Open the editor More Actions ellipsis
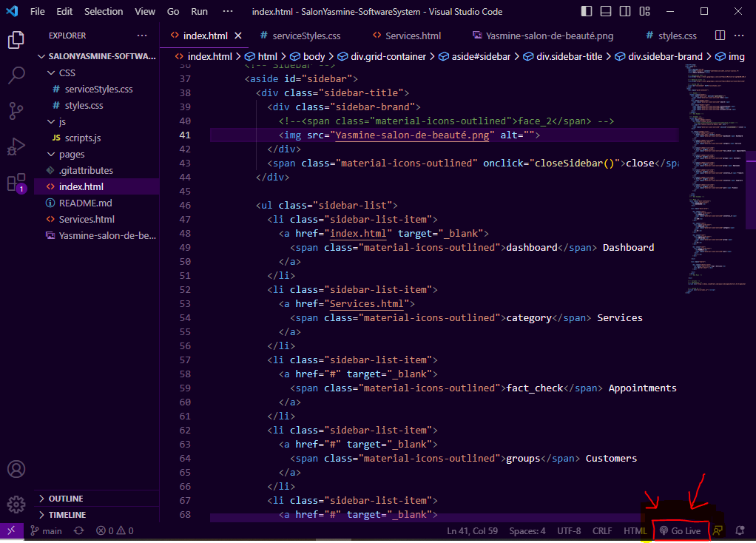Screen dimensions: 756x543 [739, 36]
